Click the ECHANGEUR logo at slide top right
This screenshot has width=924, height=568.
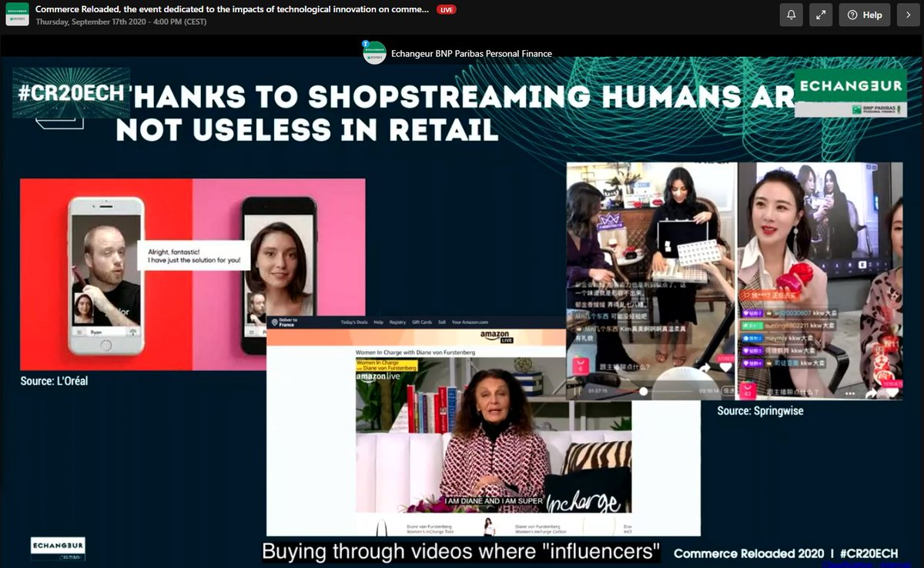tap(850, 93)
